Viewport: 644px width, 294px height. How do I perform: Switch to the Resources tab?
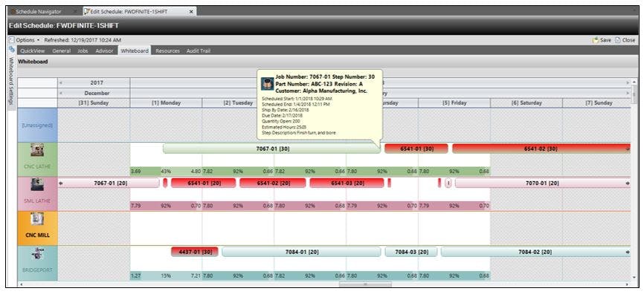click(x=167, y=50)
